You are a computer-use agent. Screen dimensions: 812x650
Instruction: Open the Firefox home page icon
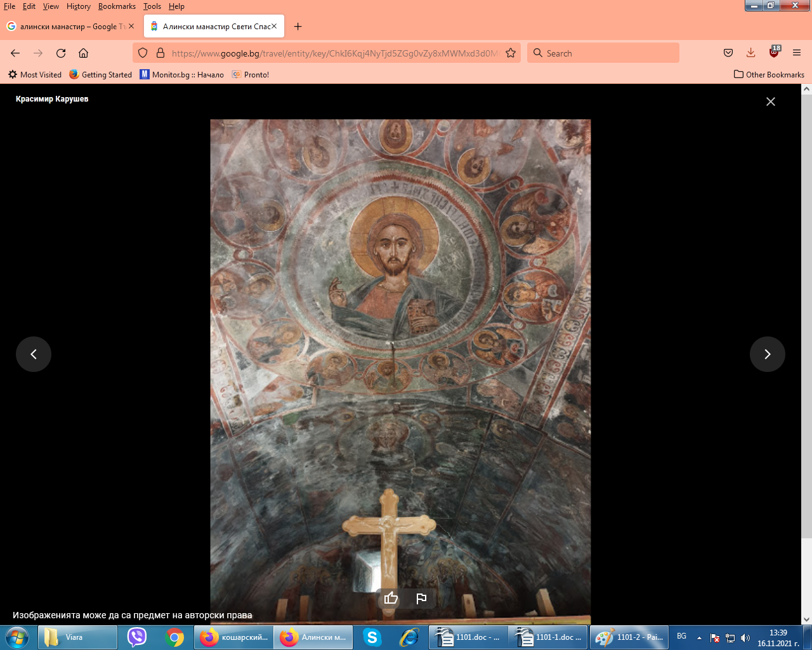pyautogui.click(x=83, y=53)
